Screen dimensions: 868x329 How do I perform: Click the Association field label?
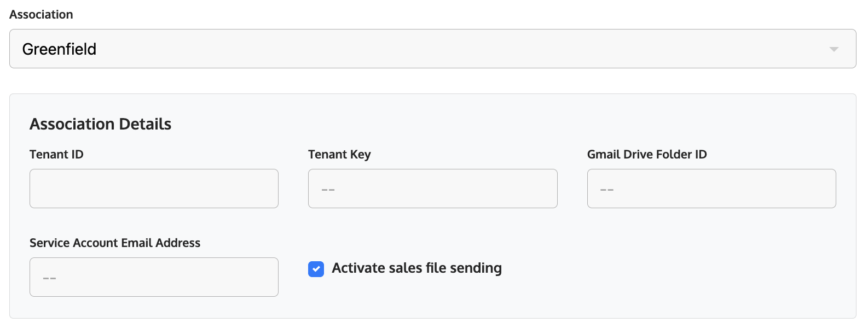tap(41, 15)
